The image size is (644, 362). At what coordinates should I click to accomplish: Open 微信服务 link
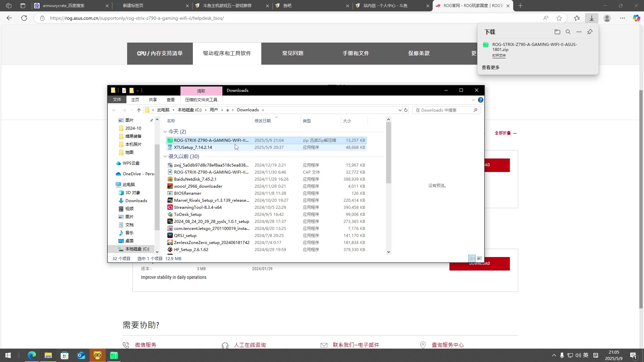(146, 345)
